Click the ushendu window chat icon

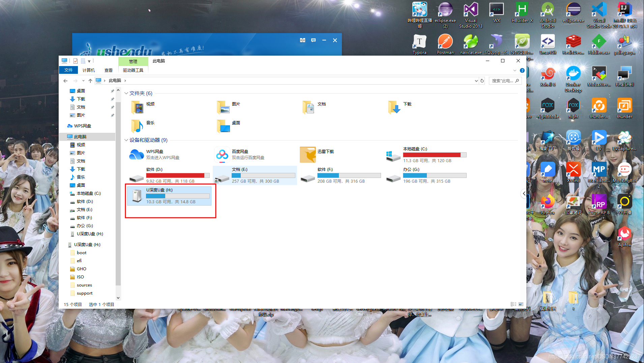[313, 40]
